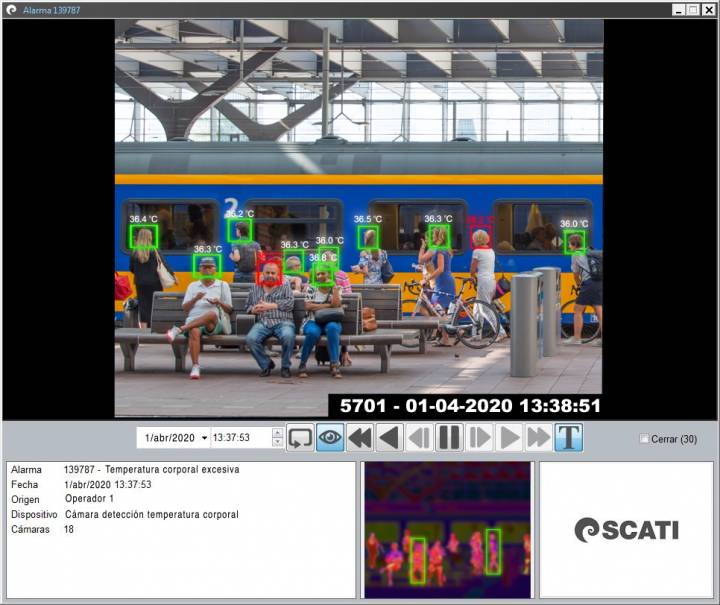720x605 pixels.
Task: Click the window title 'Alarma 139787'
Action: click(x=51, y=10)
